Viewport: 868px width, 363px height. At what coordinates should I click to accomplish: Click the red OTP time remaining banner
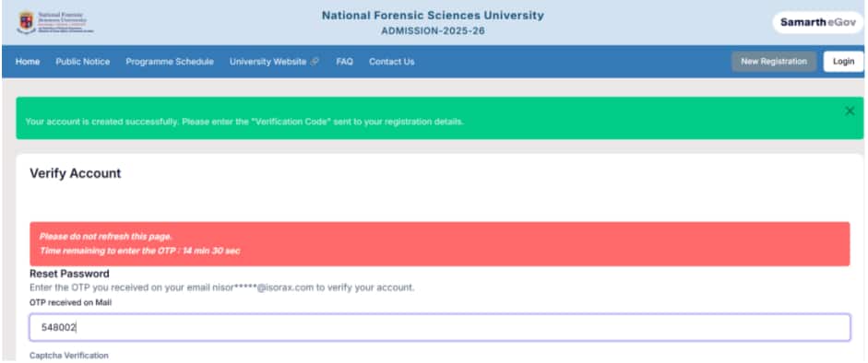440,243
